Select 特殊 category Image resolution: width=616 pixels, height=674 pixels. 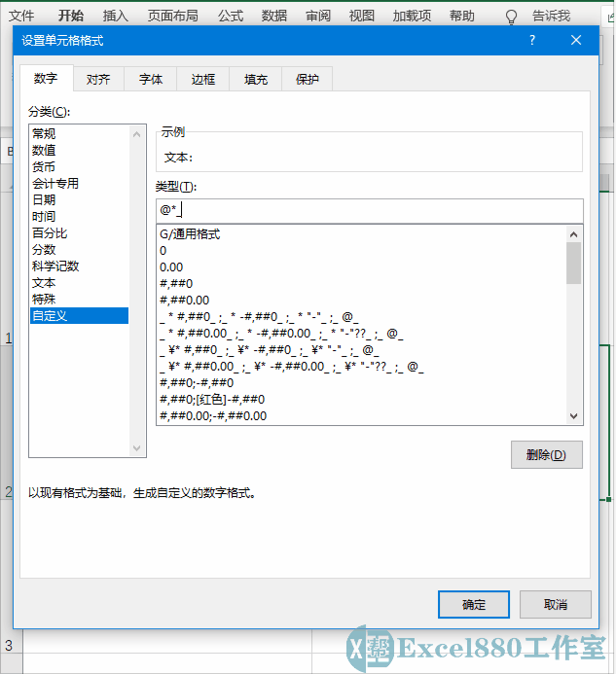pos(79,300)
